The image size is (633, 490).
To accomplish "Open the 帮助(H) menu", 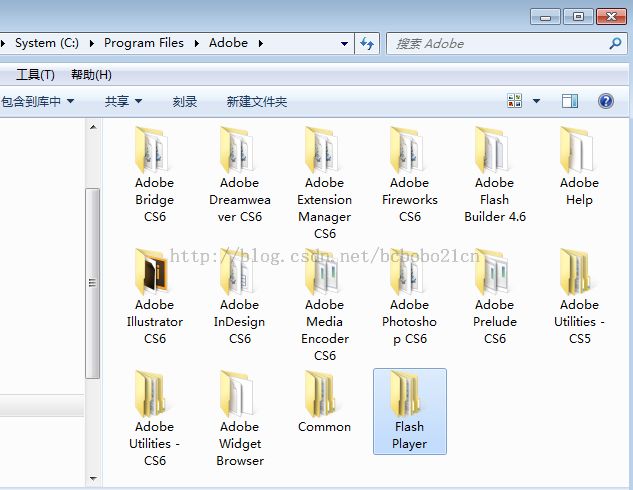I will (91, 75).
